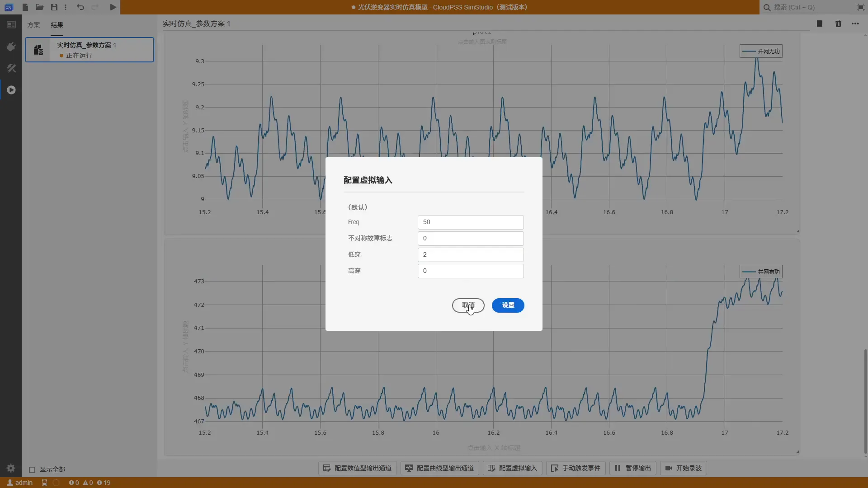Click the Freq input field
Viewport: 868px width, 488px height.
pos(471,222)
